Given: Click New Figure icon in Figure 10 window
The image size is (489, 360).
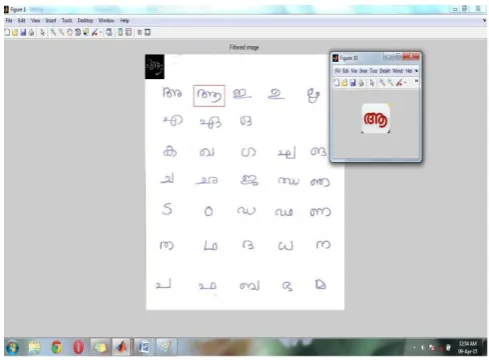Looking at the screenshot, I should (x=337, y=83).
